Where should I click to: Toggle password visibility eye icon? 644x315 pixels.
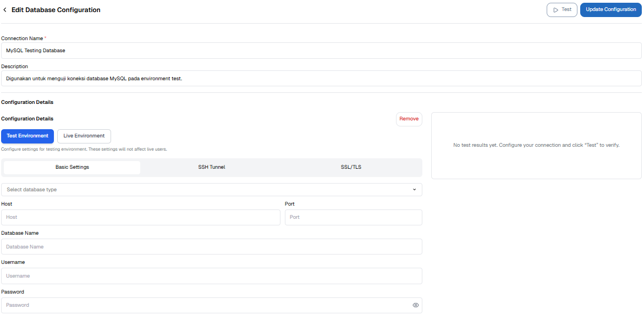(x=415, y=306)
